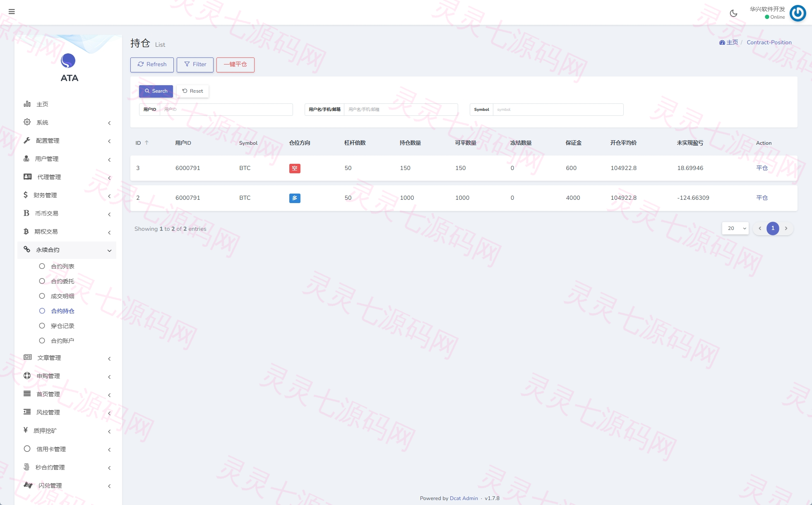812x505 pixels.
Task: Click the red 一键平仓 button
Action: coord(235,65)
